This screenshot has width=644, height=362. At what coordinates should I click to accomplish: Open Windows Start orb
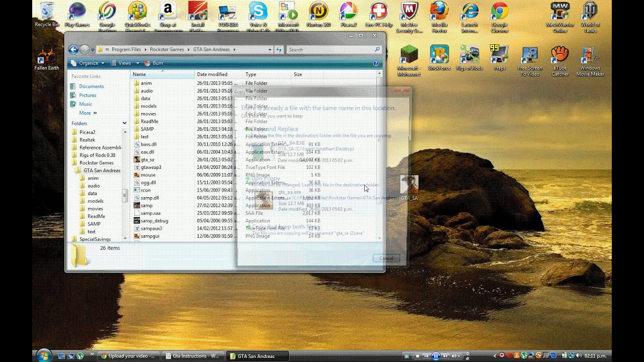pyautogui.click(x=44, y=355)
